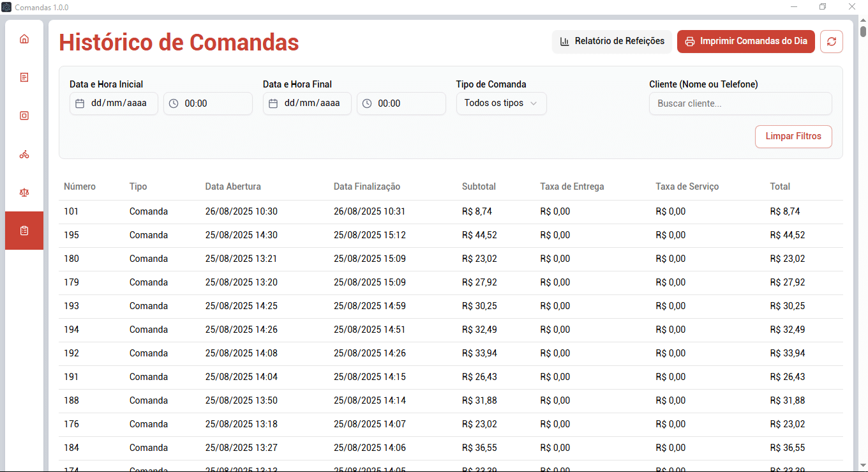Click the receipt icon in sidebar
868x472 pixels.
(24, 77)
